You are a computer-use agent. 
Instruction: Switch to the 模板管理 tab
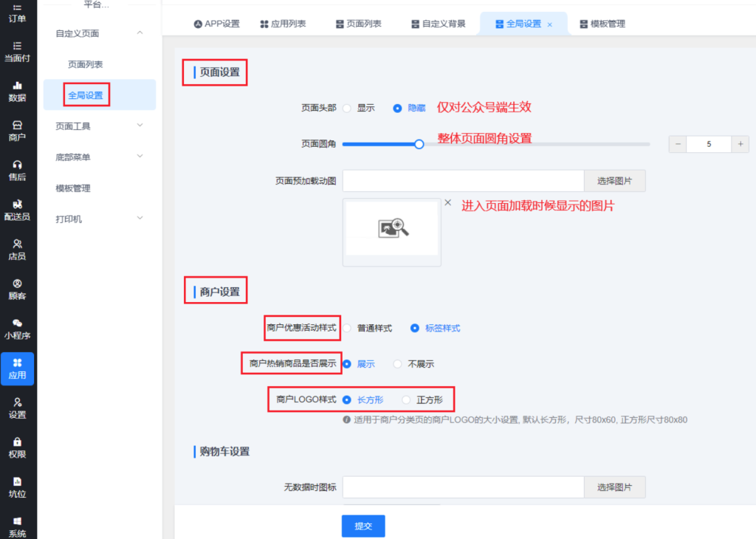point(602,24)
